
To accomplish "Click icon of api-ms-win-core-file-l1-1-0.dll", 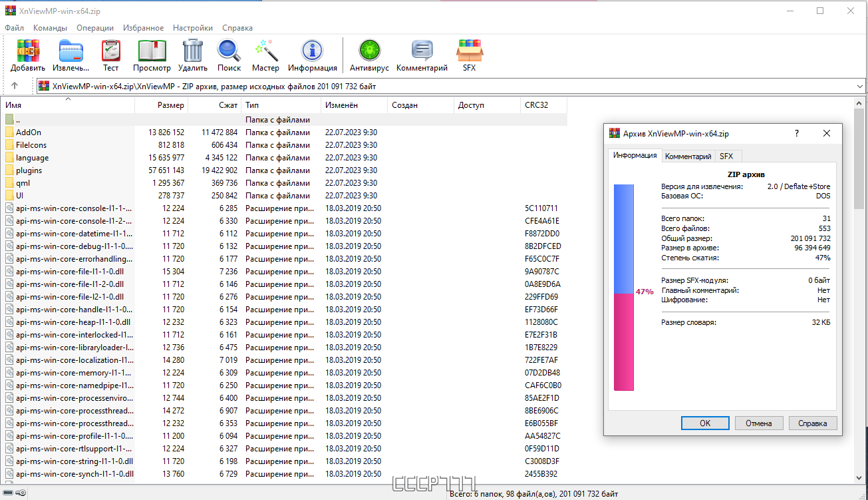I will (x=9, y=272).
